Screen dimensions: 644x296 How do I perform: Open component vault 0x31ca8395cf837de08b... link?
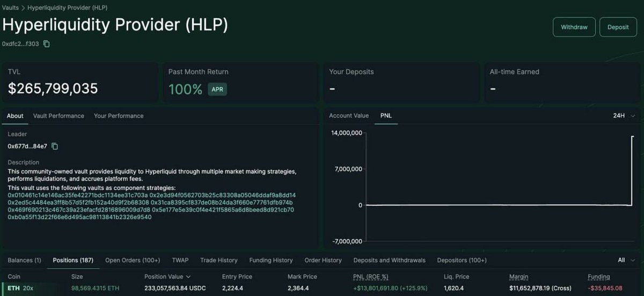(x=222, y=203)
